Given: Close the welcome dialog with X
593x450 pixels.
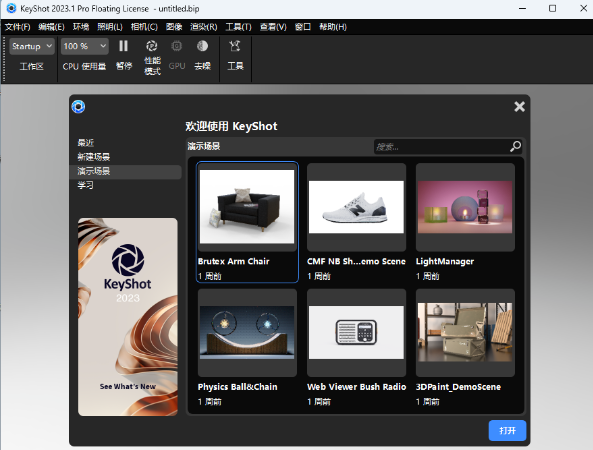Looking at the screenshot, I should pos(520,107).
